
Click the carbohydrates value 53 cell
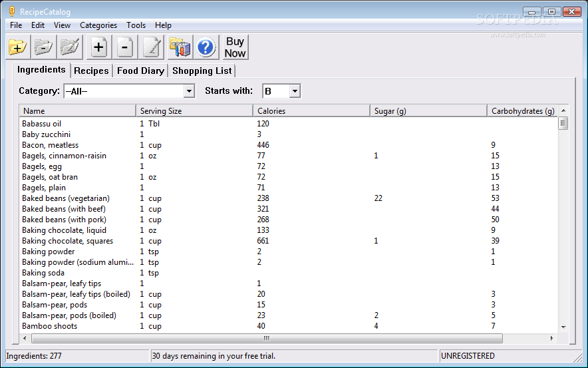click(x=495, y=198)
